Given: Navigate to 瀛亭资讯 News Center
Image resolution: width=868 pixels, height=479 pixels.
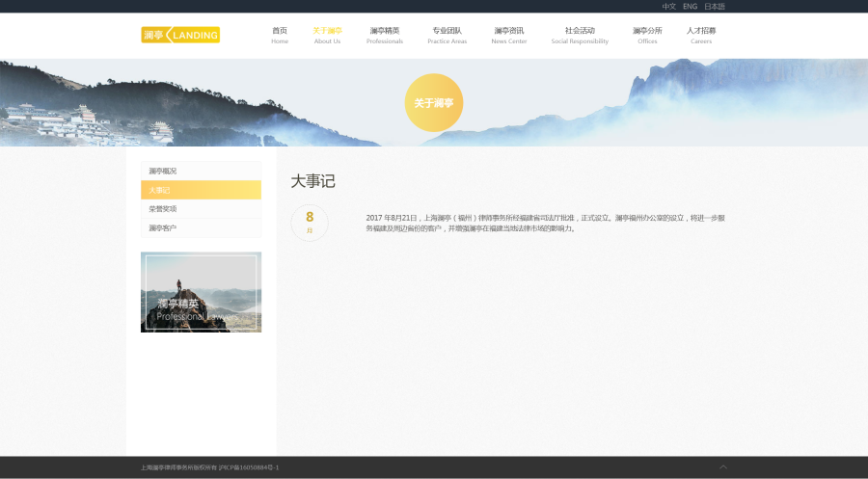Looking at the screenshot, I should coord(509,35).
